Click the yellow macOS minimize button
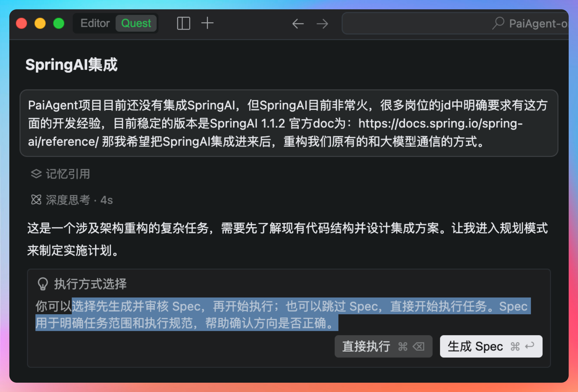 [40, 23]
